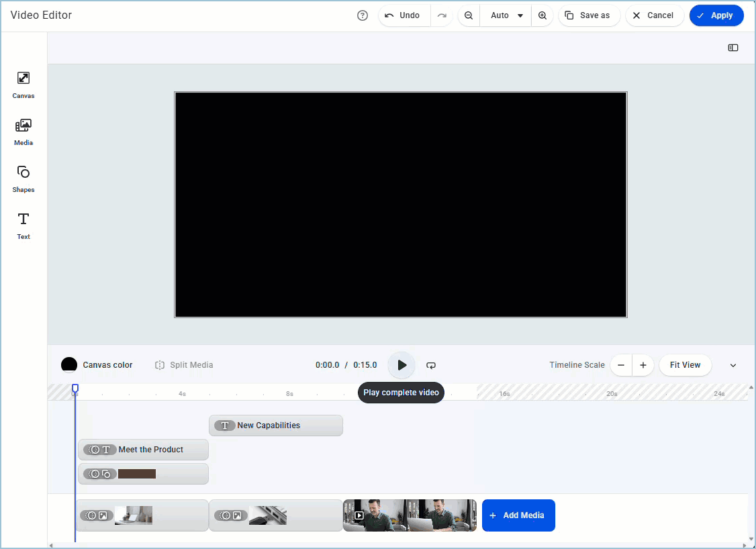The height and width of the screenshot is (549, 756).
Task: Open the Media panel
Action: pyautogui.click(x=23, y=132)
